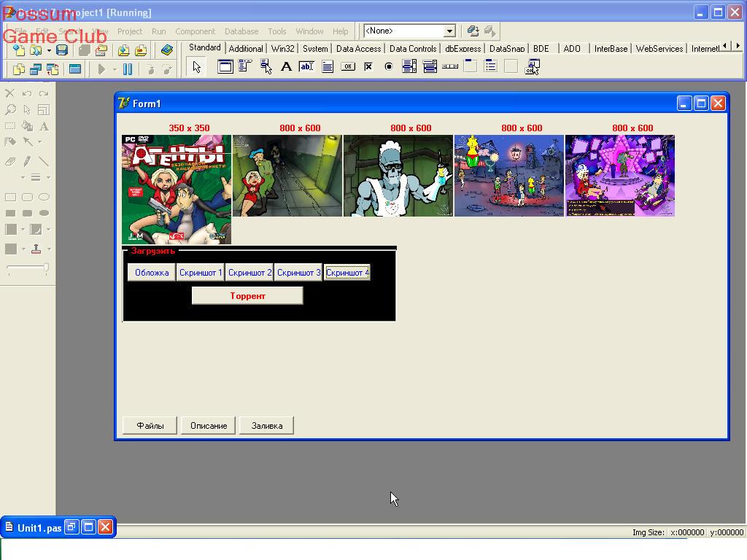Switch to the Data Access palette tab
Viewport: 747px width, 560px height.
tap(358, 49)
